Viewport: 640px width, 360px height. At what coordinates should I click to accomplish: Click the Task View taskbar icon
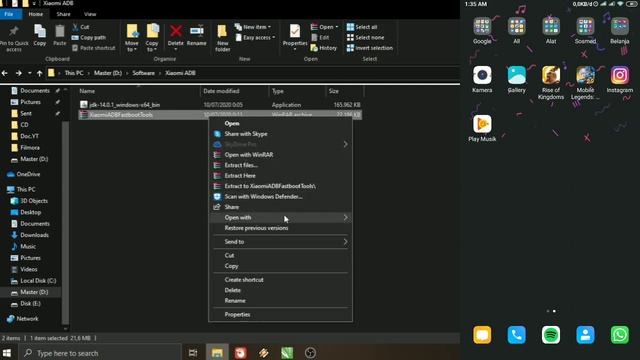[x=193, y=353]
